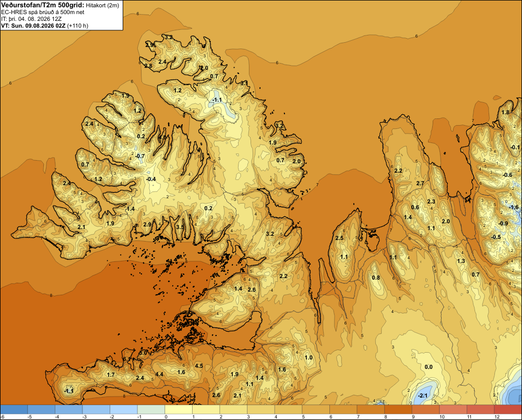The height and width of the screenshot is (420, 522).
Task: Click the '2.5' temperature value on map
Action: (x=339, y=238)
